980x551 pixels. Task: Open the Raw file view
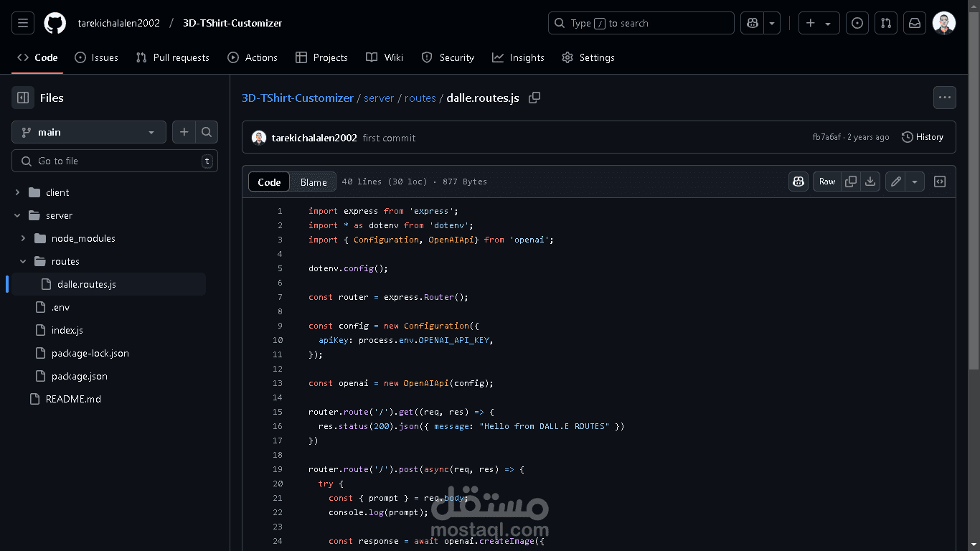pyautogui.click(x=827, y=182)
